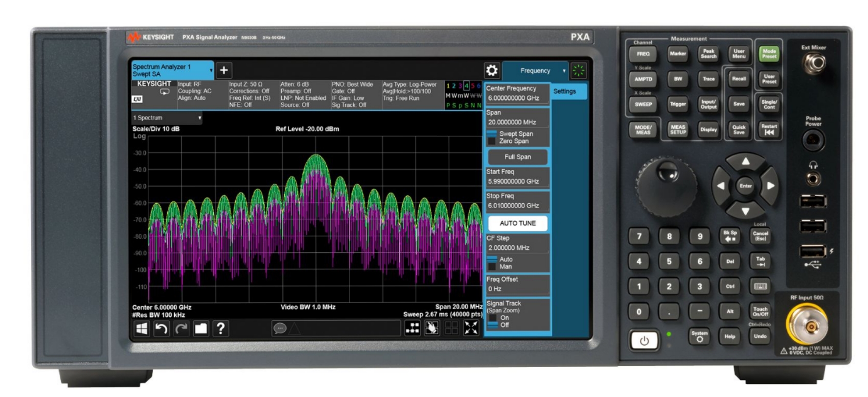The image size is (868, 397).
Task: Select trace 4 in the trace indicator
Action: pyautogui.click(x=466, y=86)
